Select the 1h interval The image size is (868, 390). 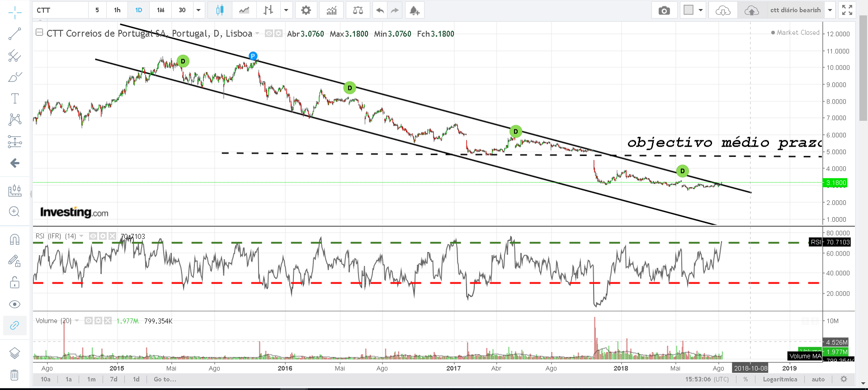[x=118, y=10]
